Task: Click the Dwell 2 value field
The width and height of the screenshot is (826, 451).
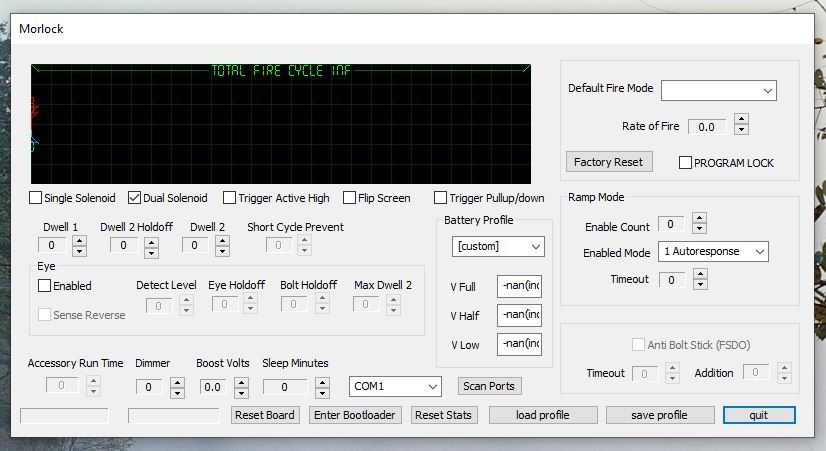Action: [x=195, y=245]
